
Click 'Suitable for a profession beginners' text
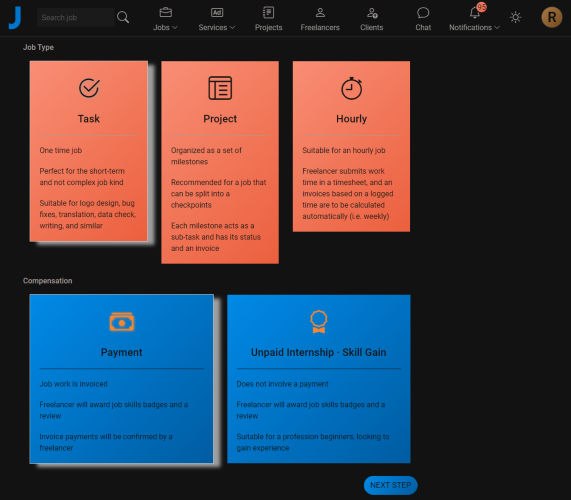click(x=313, y=442)
